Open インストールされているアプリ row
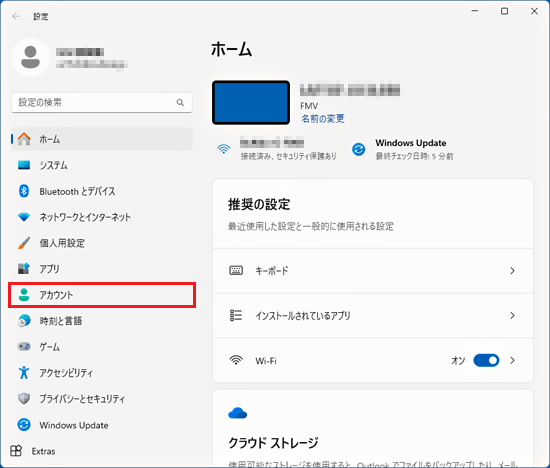Screen dimensions: 550x468 (373, 315)
